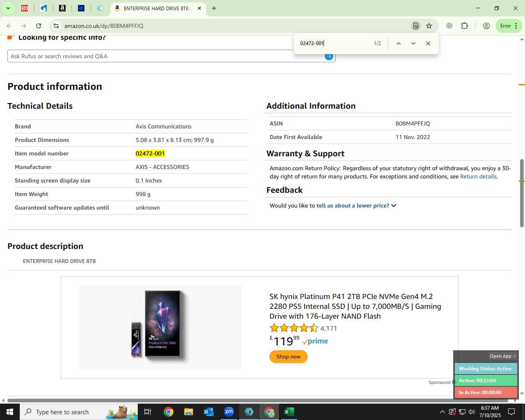The image size is (525, 420).
Task: Expand the lower price feedback chevron
Action: click(394, 205)
